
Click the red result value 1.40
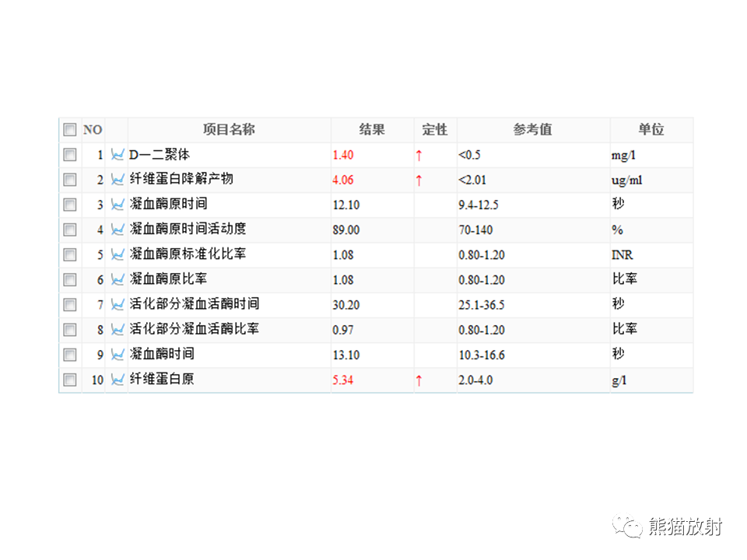pyautogui.click(x=343, y=156)
